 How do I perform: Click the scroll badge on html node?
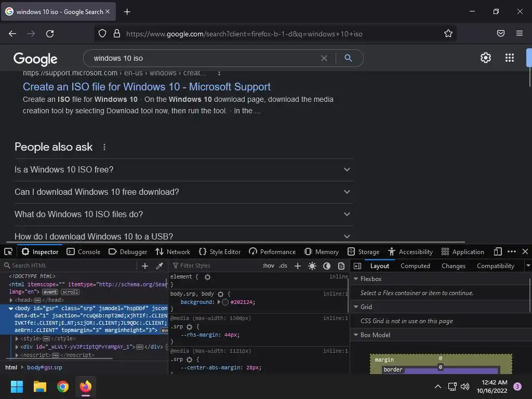[x=70, y=292]
